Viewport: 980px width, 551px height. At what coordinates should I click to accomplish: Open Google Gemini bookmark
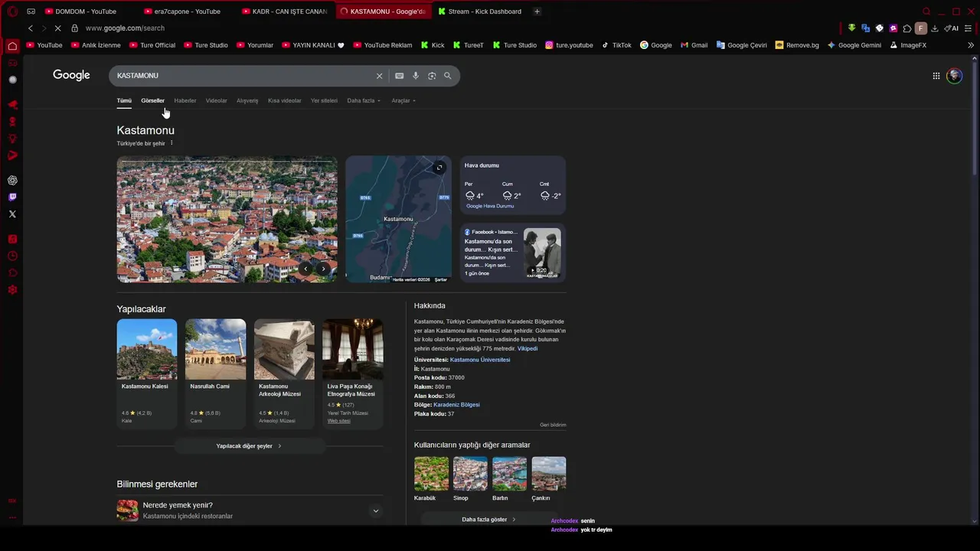point(854,45)
